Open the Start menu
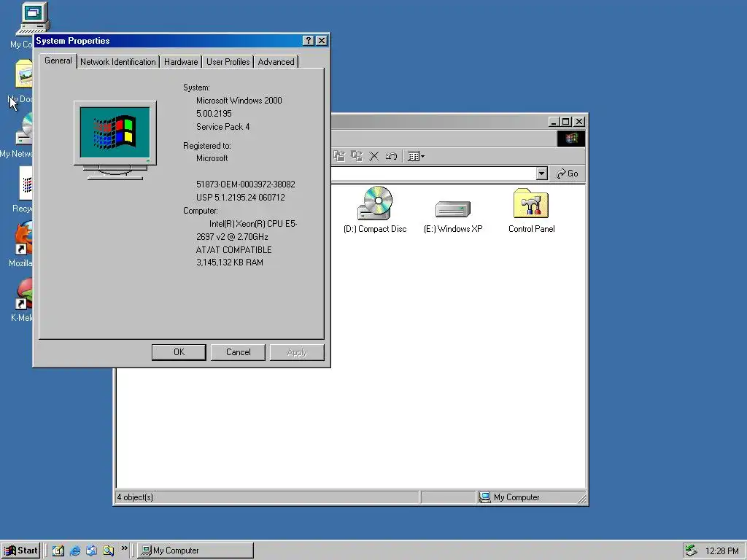The image size is (747, 560). tap(20, 551)
